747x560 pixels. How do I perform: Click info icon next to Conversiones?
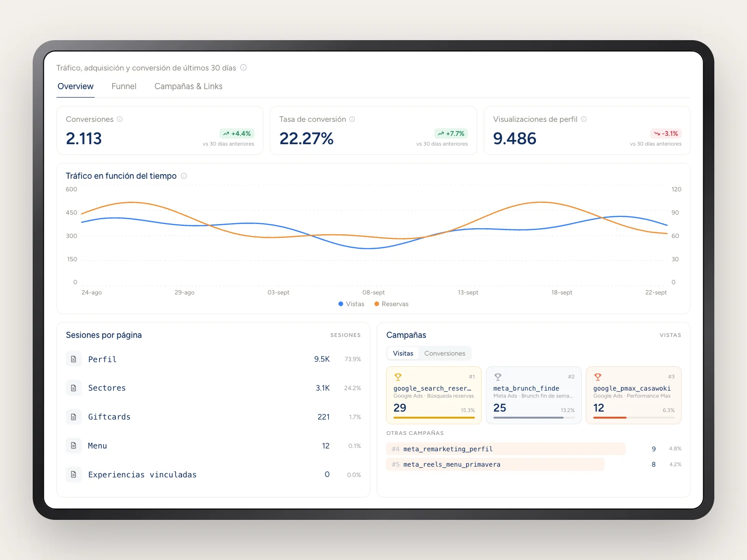[120, 119]
